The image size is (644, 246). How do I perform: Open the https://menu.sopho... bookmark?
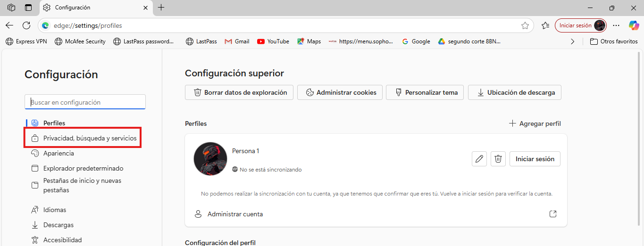pos(361,41)
